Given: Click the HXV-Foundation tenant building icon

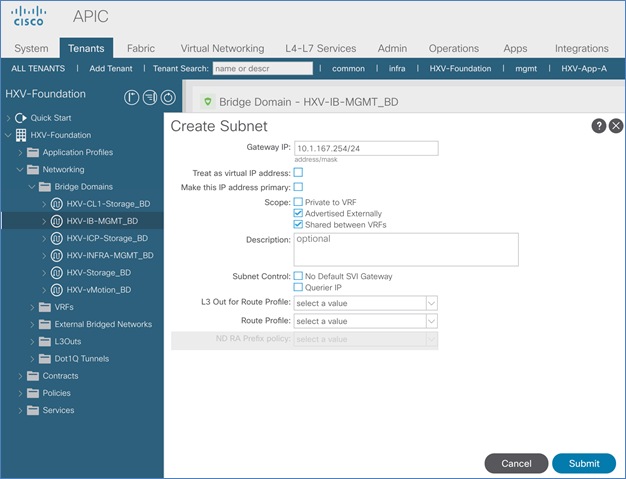Looking at the screenshot, I should [x=21, y=135].
